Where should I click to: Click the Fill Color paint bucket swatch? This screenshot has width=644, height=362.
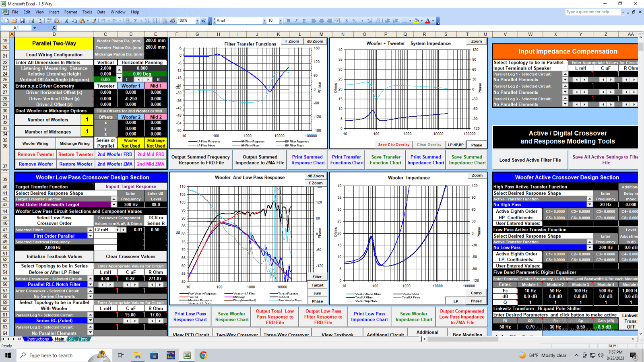click(417, 21)
